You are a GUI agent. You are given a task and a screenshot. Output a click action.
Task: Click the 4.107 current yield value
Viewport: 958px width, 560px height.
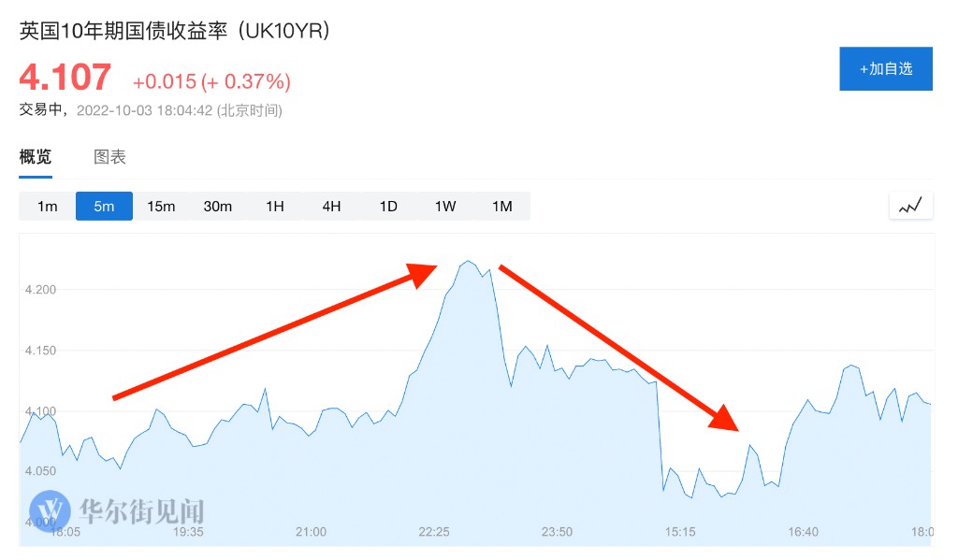pyautogui.click(x=65, y=78)
